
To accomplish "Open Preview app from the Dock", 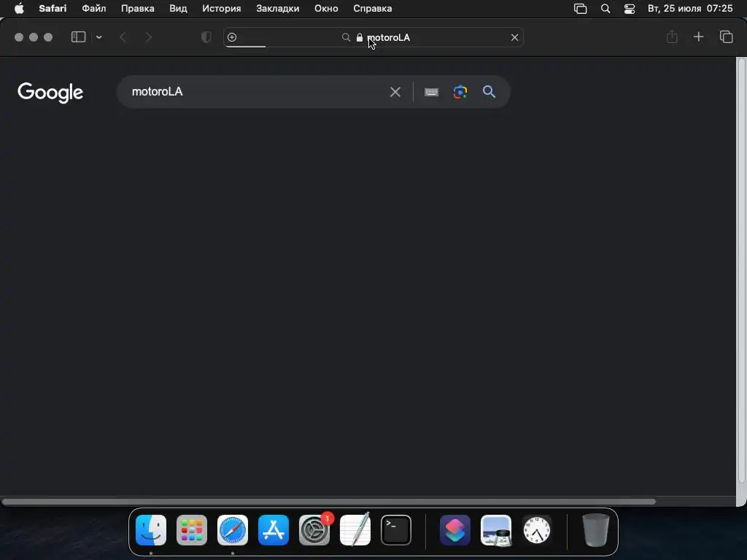I will click(x=496, y=530).
